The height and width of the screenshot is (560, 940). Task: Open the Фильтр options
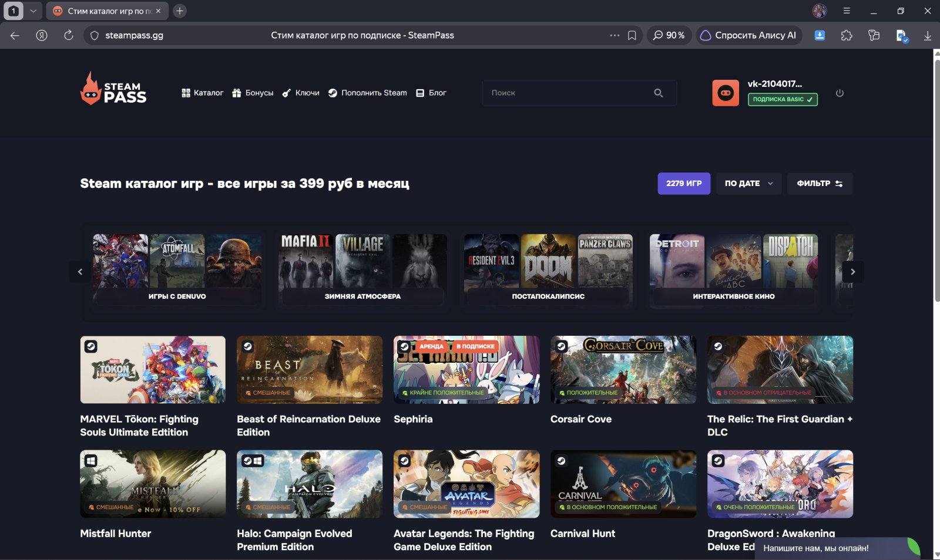(820, 183)
